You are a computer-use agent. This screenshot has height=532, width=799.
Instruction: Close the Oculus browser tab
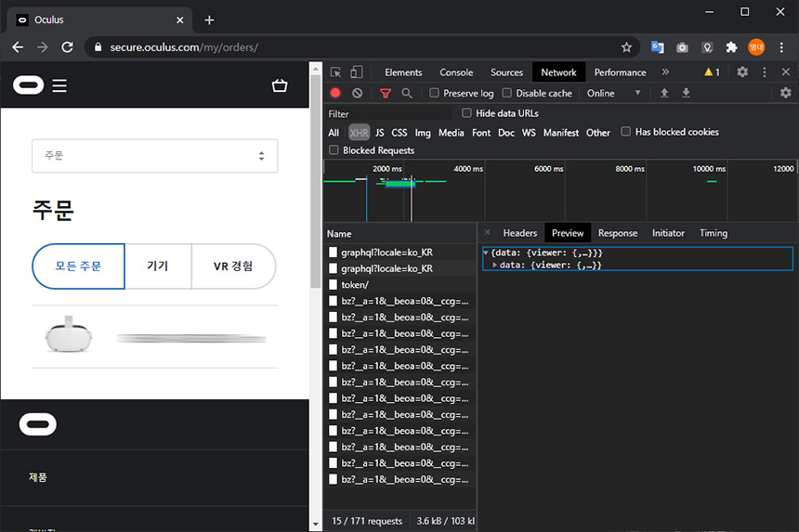(x=180, y=19)
